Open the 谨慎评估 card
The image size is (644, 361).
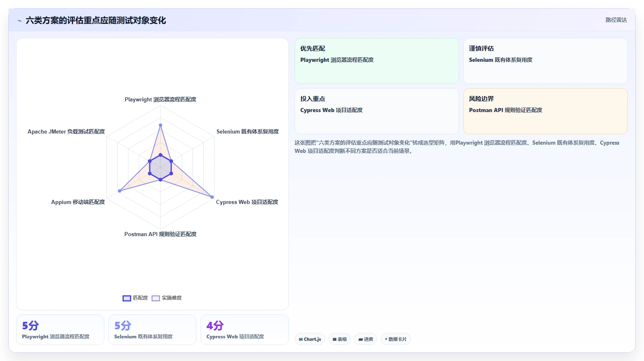[x=545, y=61]
